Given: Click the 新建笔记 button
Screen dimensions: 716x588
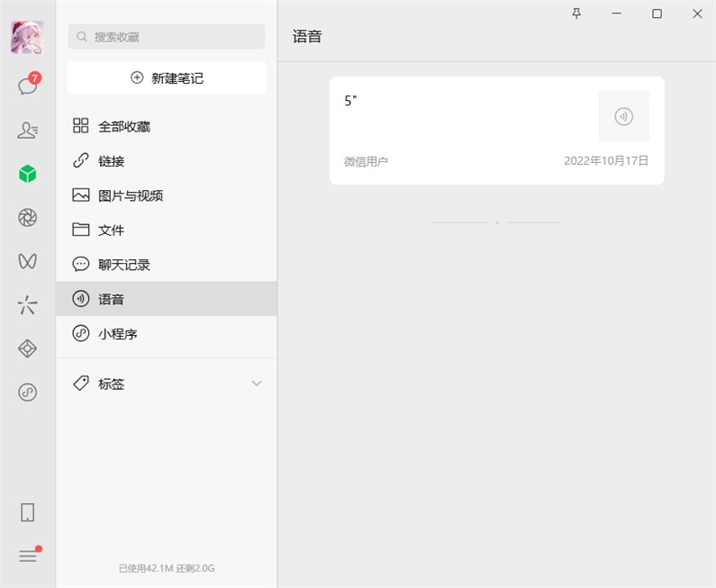Looking at the screenshot, I should click(167, 78).
